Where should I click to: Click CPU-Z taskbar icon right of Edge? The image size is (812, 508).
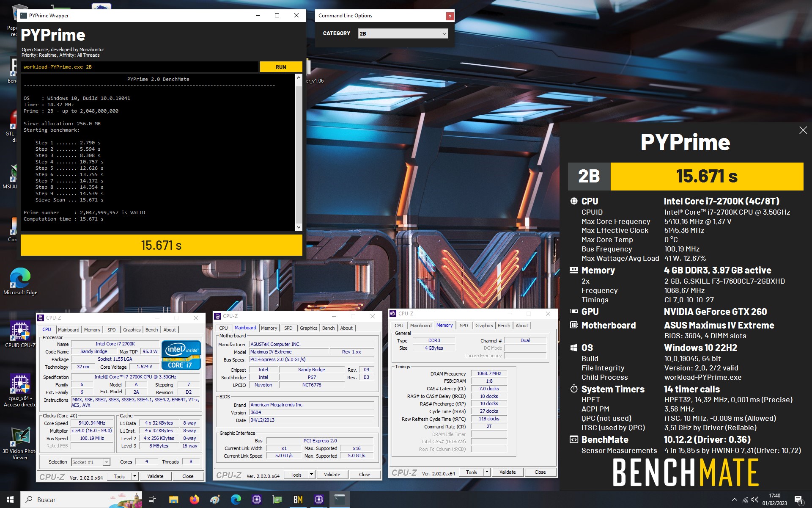tap(257, 500)
